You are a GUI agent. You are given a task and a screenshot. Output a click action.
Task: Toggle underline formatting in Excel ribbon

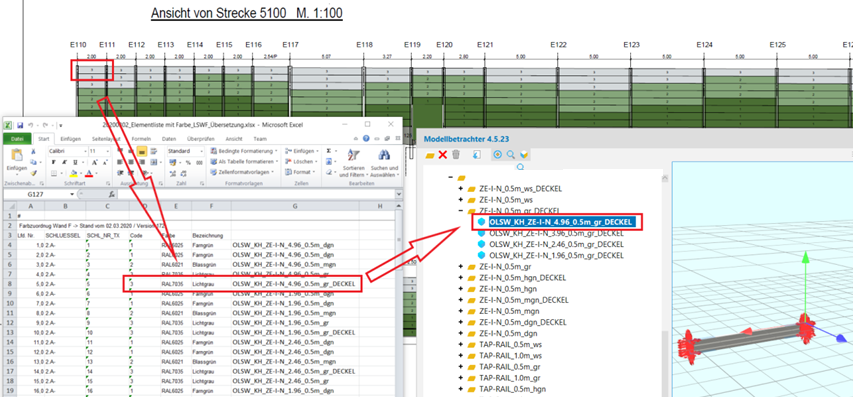[75, 162]
